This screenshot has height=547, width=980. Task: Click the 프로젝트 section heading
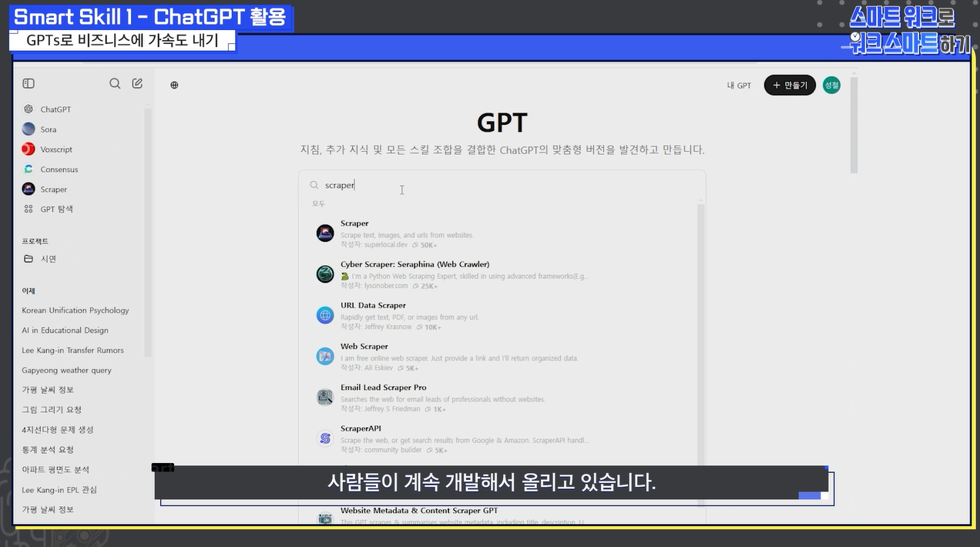[35, 241]
